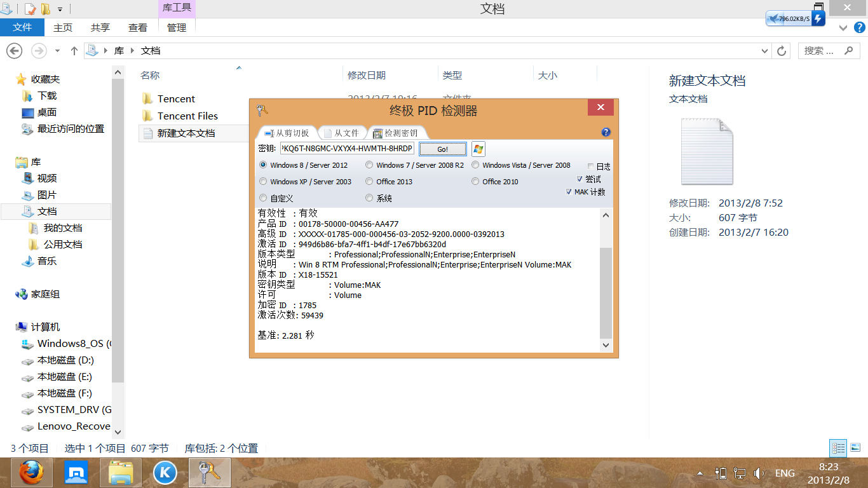
Task: Sort by clicking the 名称 column header
Action: (150, 75)
